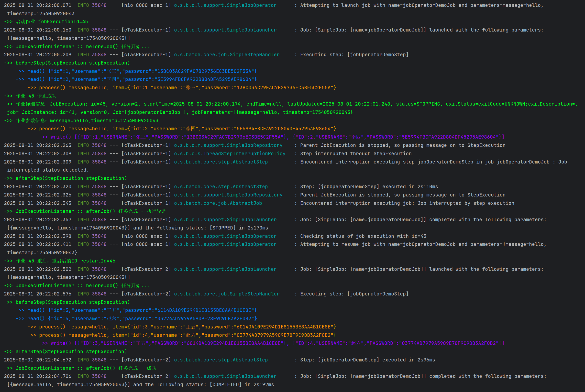Click the process() line for item id 1
585x392 pixels.
(x=182, y=88)
